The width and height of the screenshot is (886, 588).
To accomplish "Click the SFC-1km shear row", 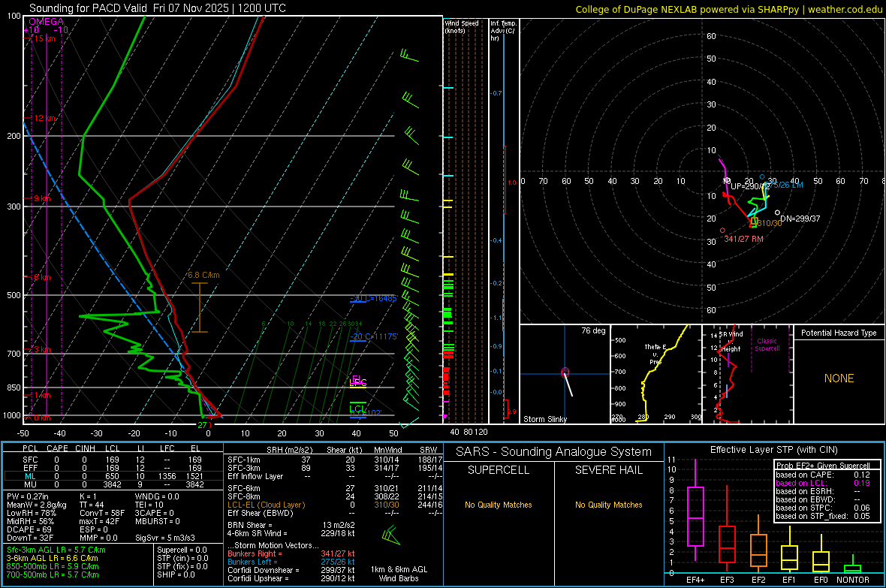I will point(333,460).
